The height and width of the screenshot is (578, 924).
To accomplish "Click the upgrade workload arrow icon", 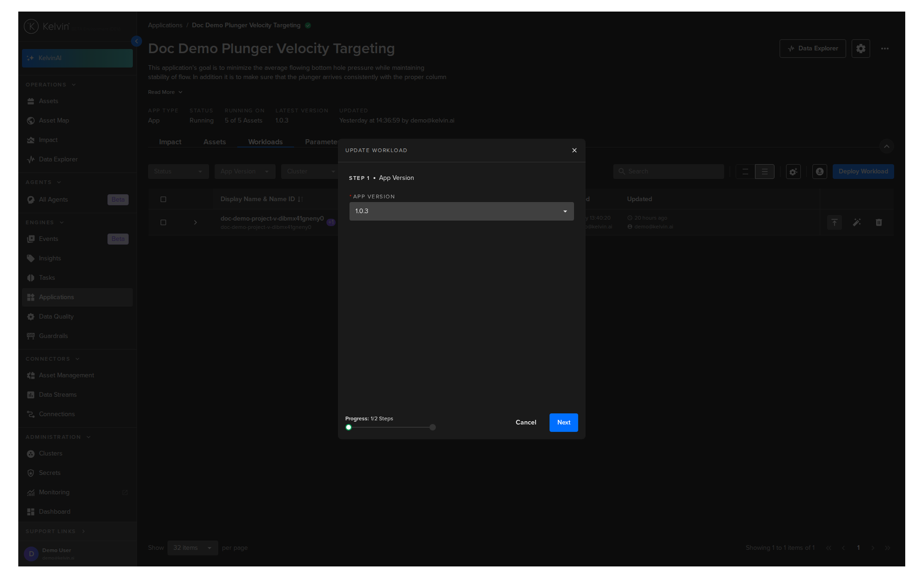I will coord(834,223).
